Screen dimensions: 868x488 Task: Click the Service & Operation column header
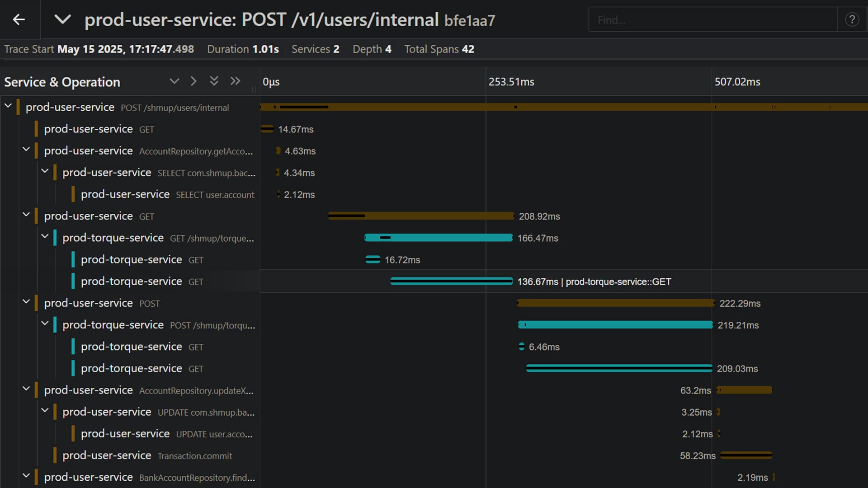(62, 82)
